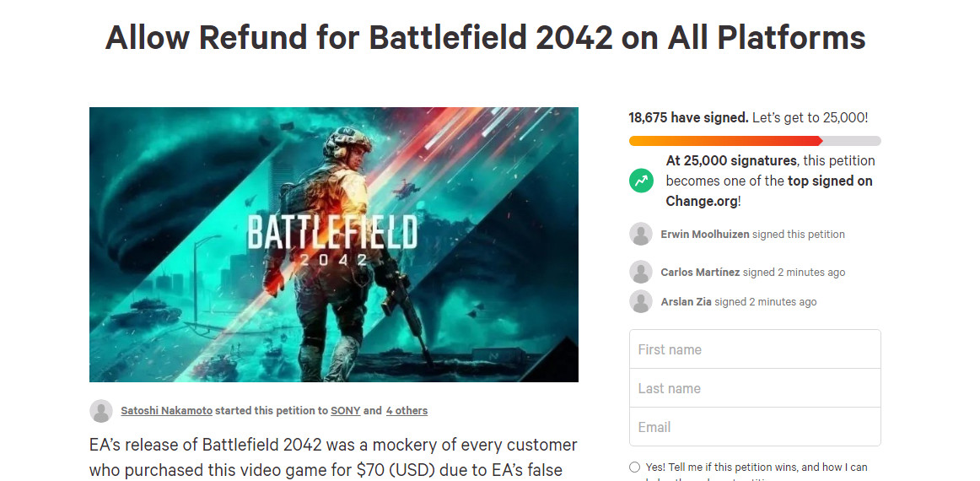Image resolution: width=980 pixels, height=481 pixels.
Task: Click the petition title heading
Action: tap(486, 37)
